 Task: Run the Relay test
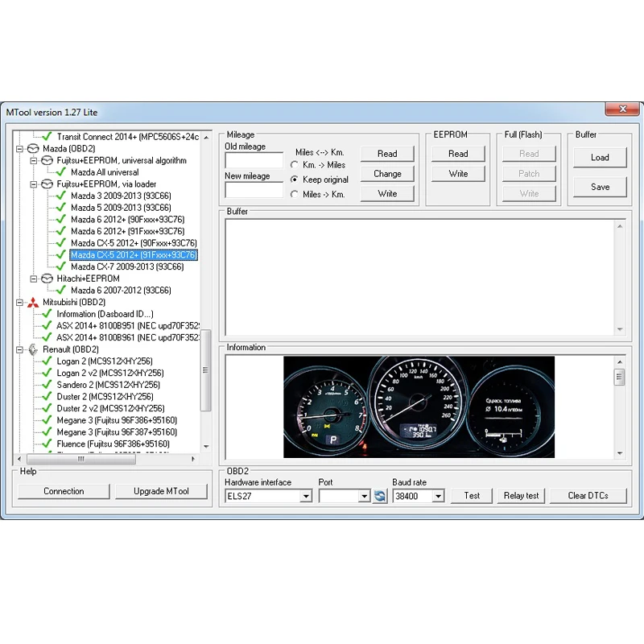coord(521,496)
